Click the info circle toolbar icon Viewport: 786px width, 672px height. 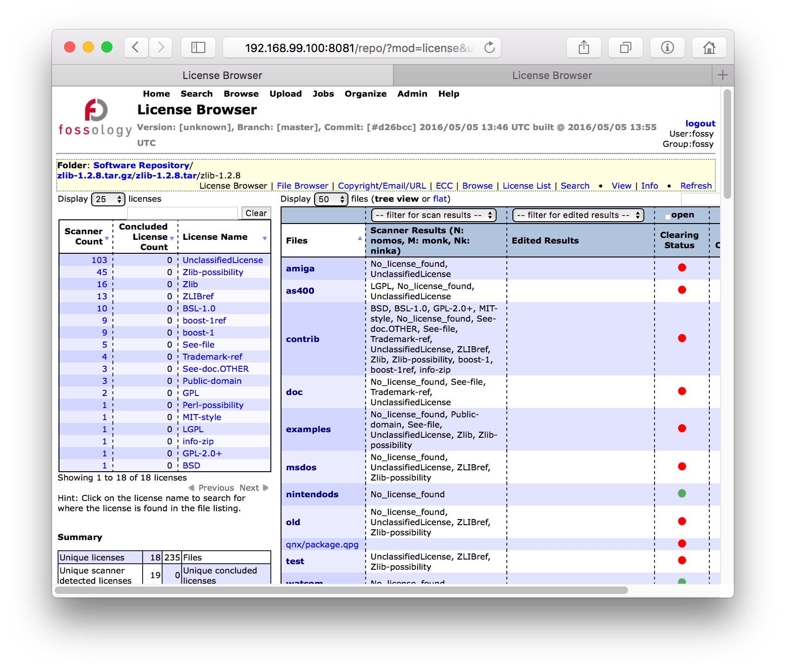click(668, 47)
